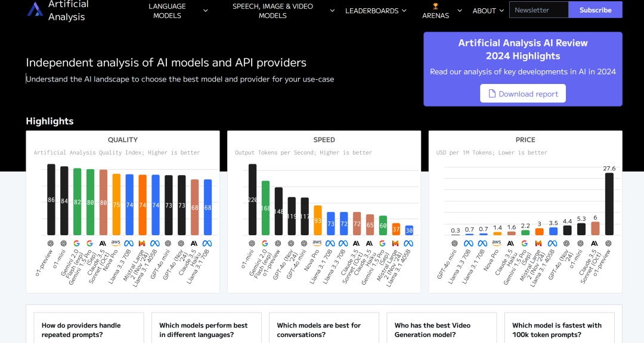Click Google icon under Gemini 2.0 Flash in Speed chart
644x343 pixels.
coord(265,244)
